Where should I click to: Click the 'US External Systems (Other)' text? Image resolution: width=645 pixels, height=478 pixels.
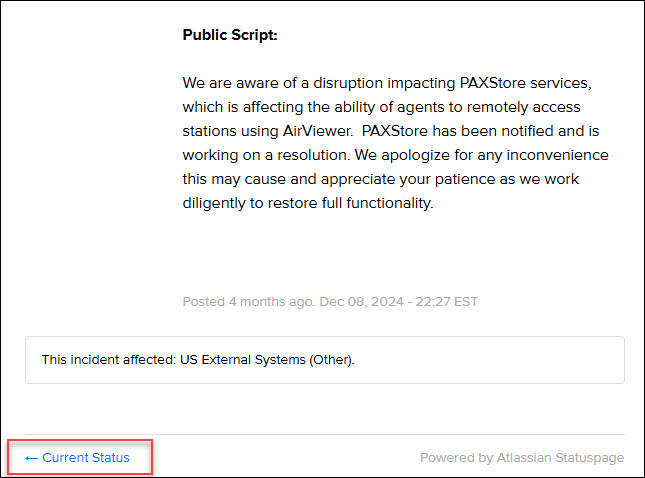267,360
